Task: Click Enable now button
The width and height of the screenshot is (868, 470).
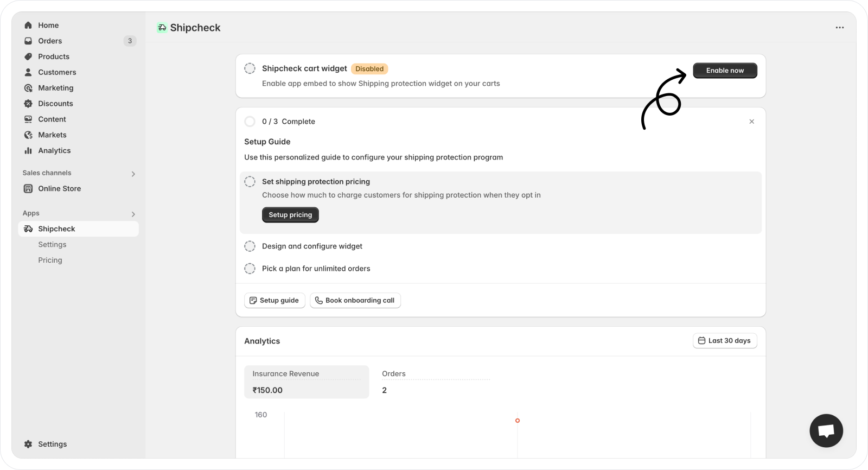Action: click(725, 71)
